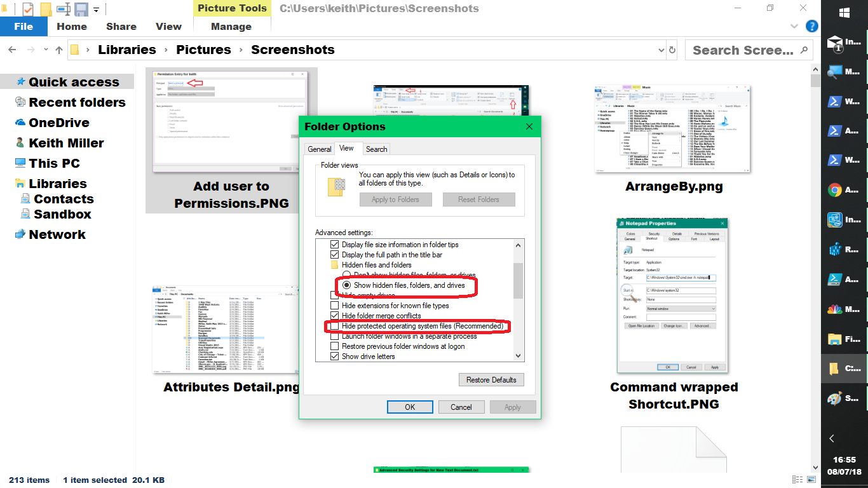Click Pictures in the address breadcrumb
The width and height of the screenshot is (868, 488).
203,50
